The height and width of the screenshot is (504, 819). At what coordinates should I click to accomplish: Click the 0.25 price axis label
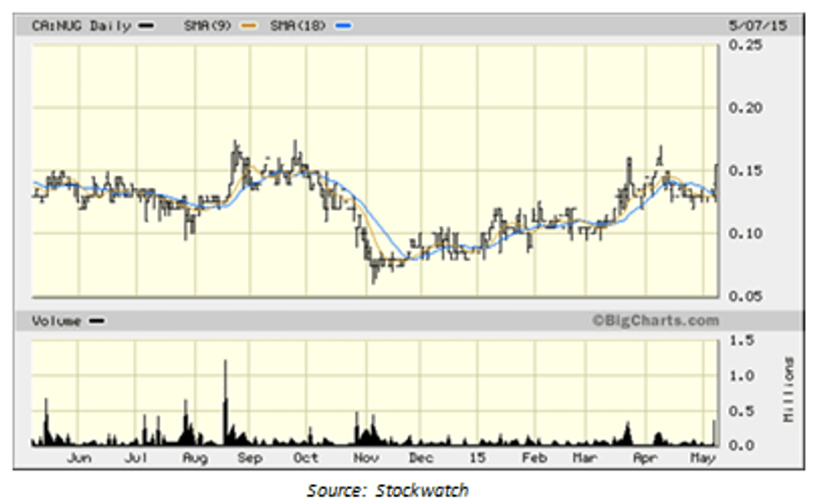click(747, 45)
